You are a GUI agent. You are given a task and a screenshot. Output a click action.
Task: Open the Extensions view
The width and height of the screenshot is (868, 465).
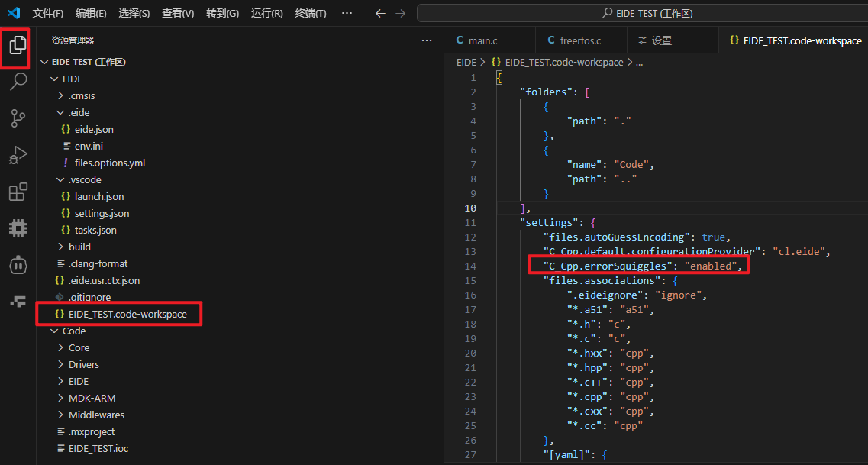pos(18,192)
